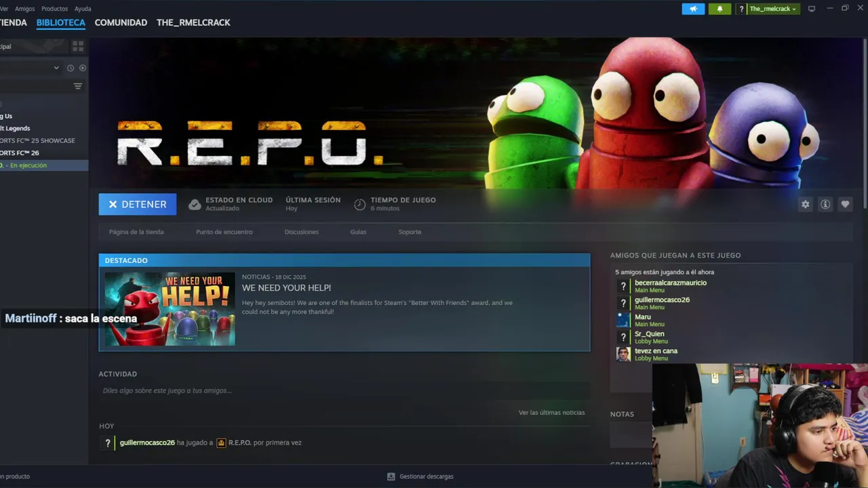Open guillermocasco26 profile in activity feed
Viewport: 868px width, 488px height.
coord(147,443)
